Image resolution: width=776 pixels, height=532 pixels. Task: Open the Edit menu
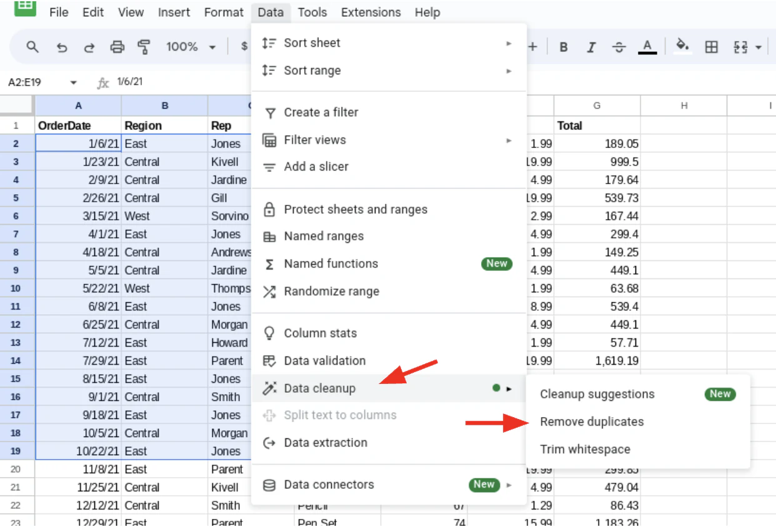93,12
